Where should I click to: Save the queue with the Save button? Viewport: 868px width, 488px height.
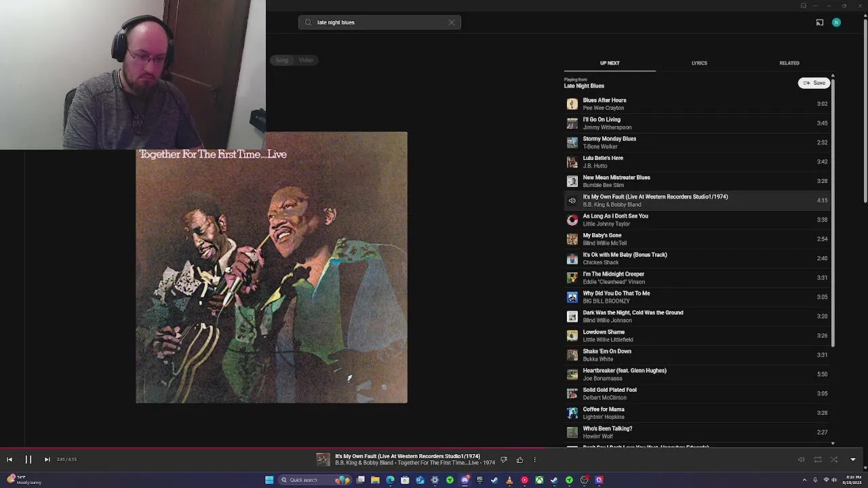814,83
